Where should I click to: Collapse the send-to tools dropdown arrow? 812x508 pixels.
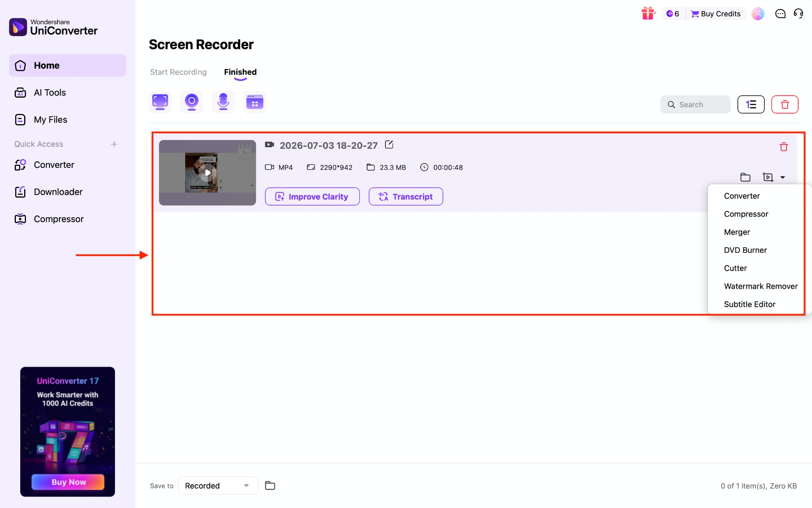(783, 177)
